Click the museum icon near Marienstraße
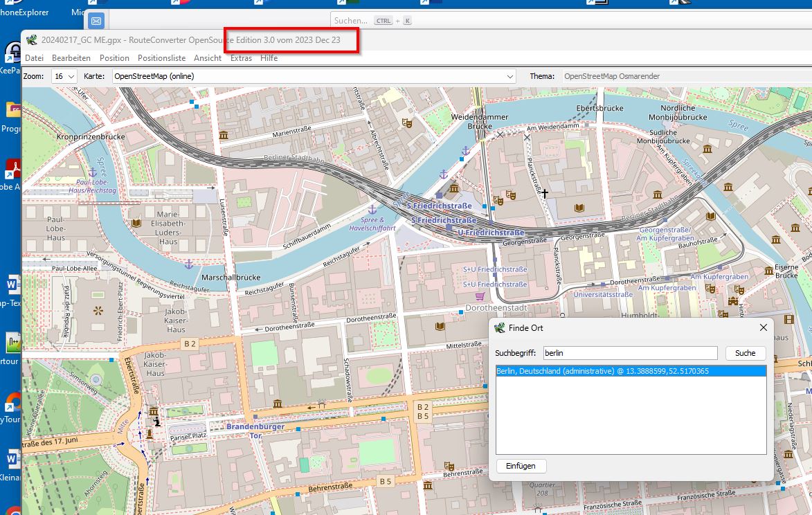Screen dimensions: 812x515 (224, 134)
